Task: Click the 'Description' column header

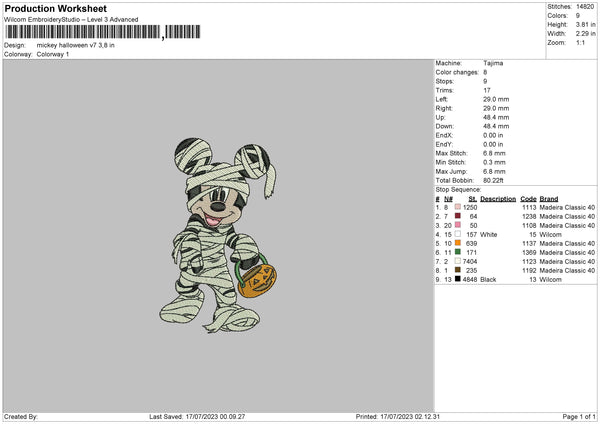Action: pos(498,199)
